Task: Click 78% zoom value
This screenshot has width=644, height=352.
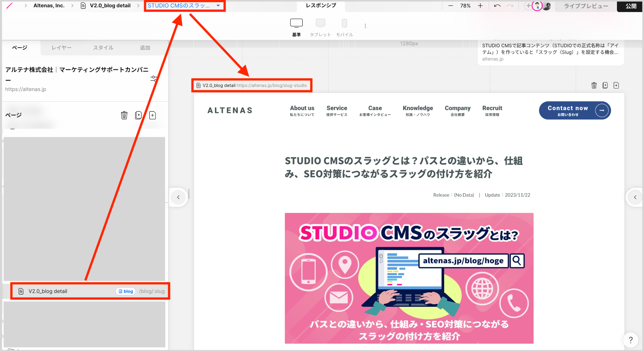Action: [465, 6]
